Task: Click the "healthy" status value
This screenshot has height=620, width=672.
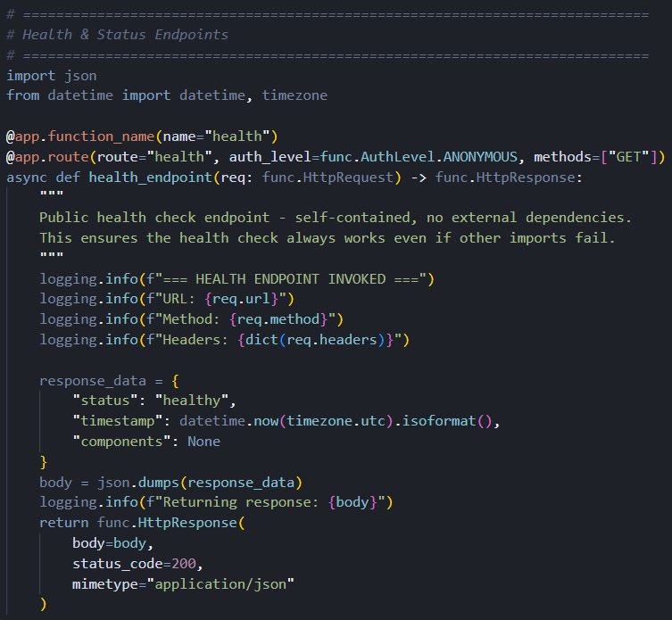Action: coord(192,401)
